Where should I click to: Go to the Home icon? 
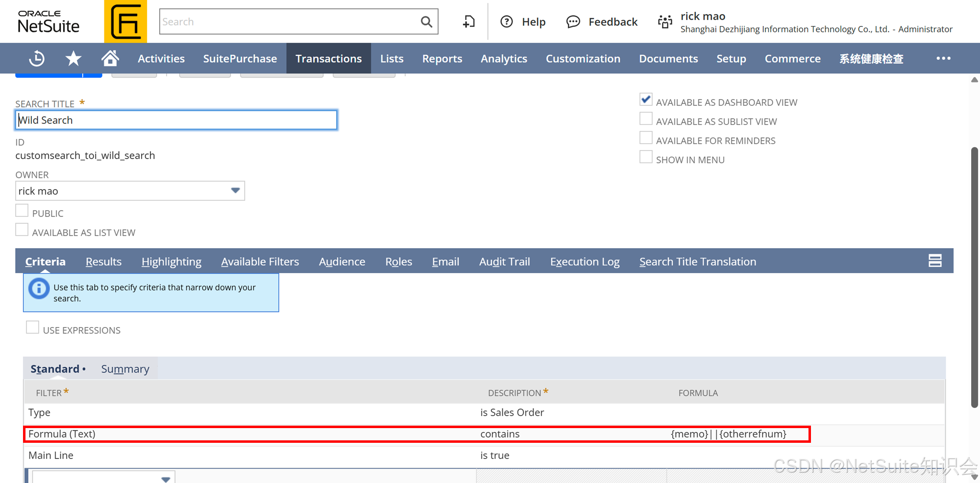110,58
